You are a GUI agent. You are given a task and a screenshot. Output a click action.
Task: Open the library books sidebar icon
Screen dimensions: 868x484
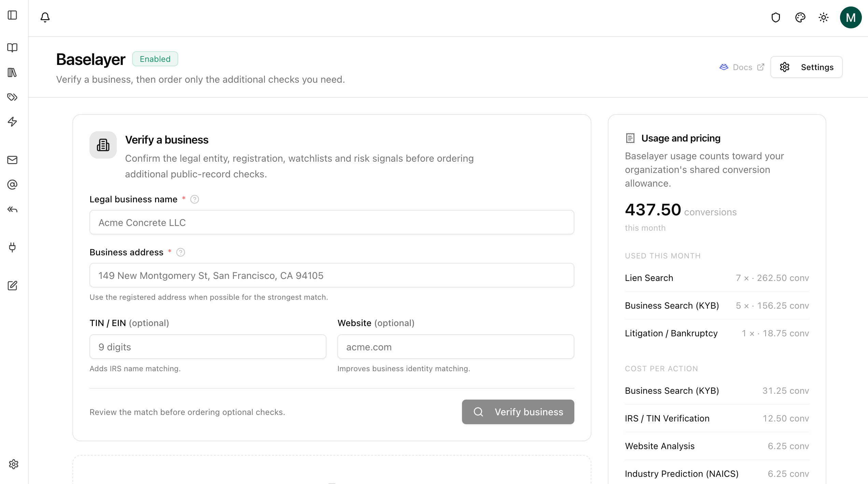[x=12, y=72]
